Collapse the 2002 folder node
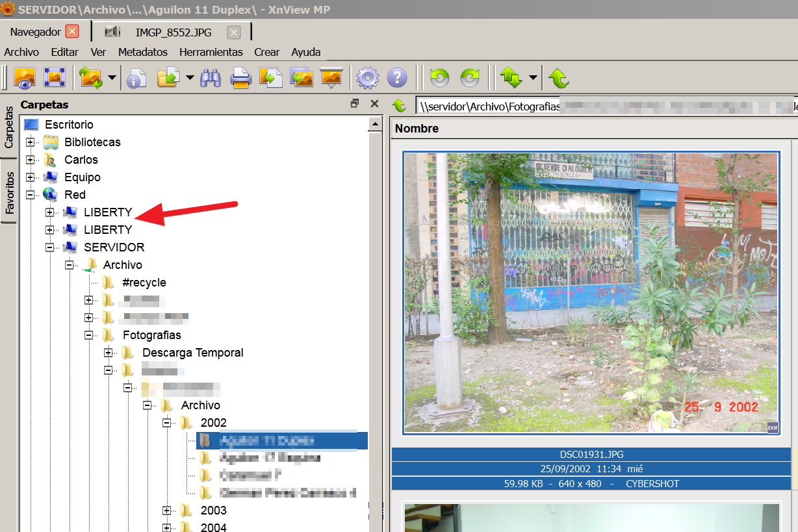The image size is (798, 532). (x=166, y=423)
